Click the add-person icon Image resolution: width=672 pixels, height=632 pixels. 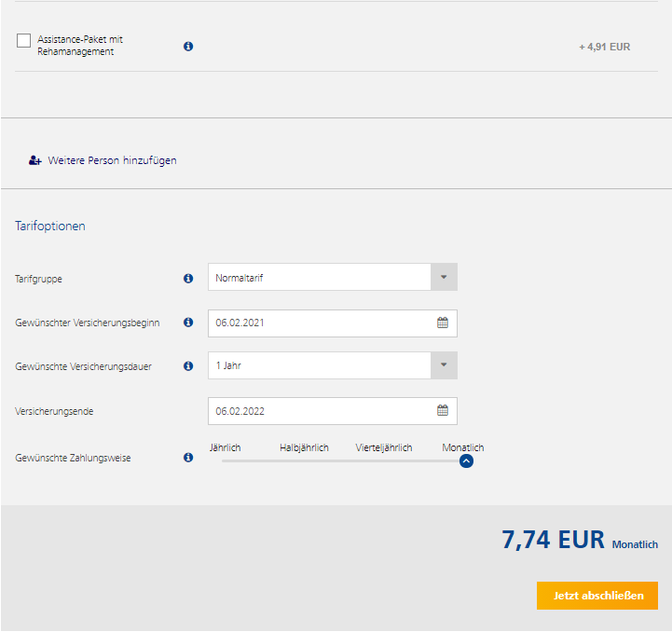coord(35,160)
